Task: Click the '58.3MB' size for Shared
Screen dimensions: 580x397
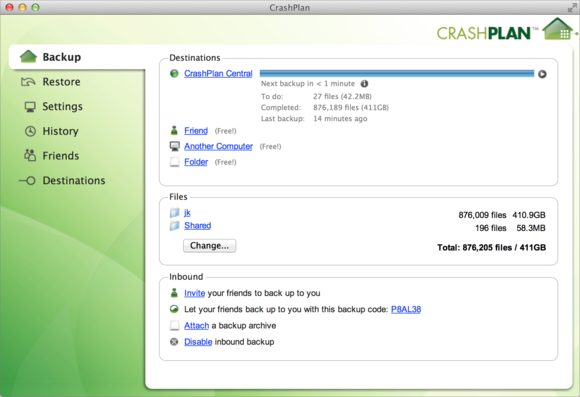Action: click(x=531, y=228)
